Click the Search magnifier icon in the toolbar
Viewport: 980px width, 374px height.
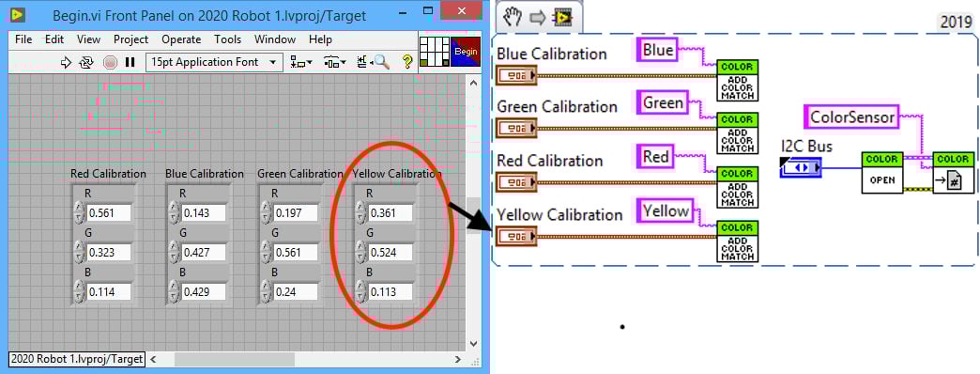point(382,61)
